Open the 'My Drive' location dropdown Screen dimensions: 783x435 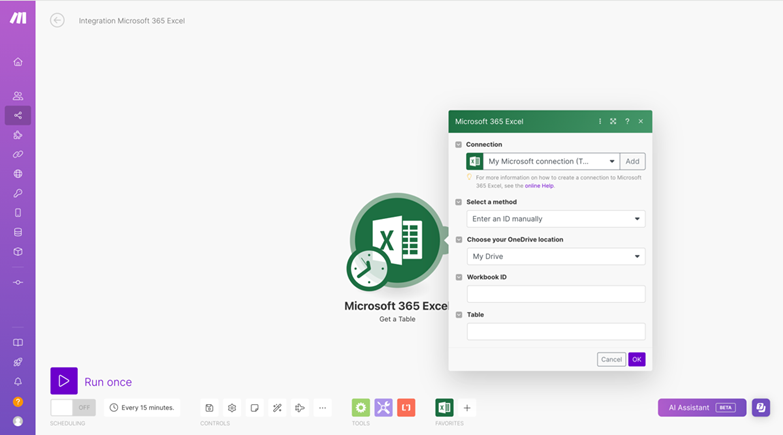click(x=556, y=256)
